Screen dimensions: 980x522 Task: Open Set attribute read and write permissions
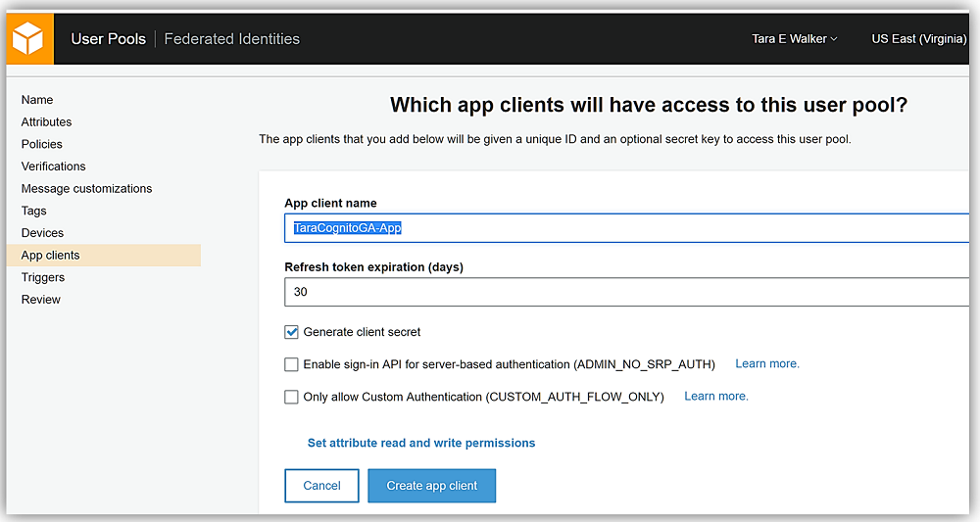[x=421, y=443]
